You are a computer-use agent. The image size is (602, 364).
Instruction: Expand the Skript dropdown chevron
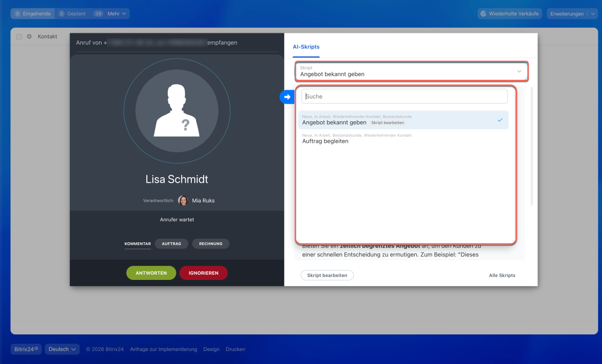[519, 71]
